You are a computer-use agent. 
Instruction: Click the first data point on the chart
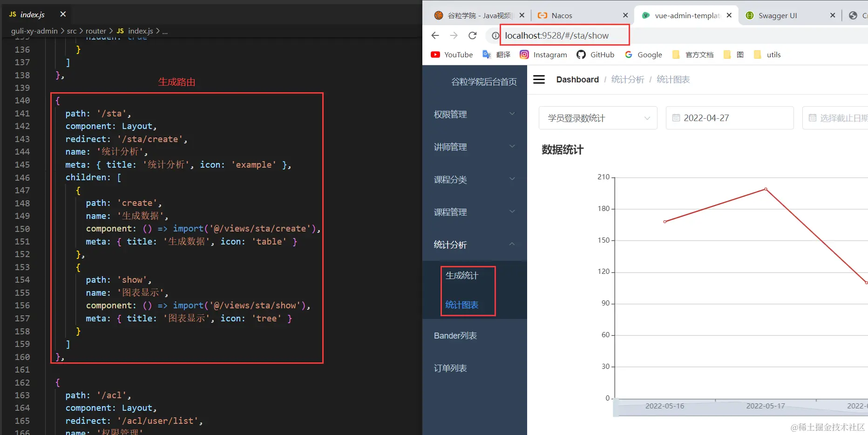click(x=665, y=222)
